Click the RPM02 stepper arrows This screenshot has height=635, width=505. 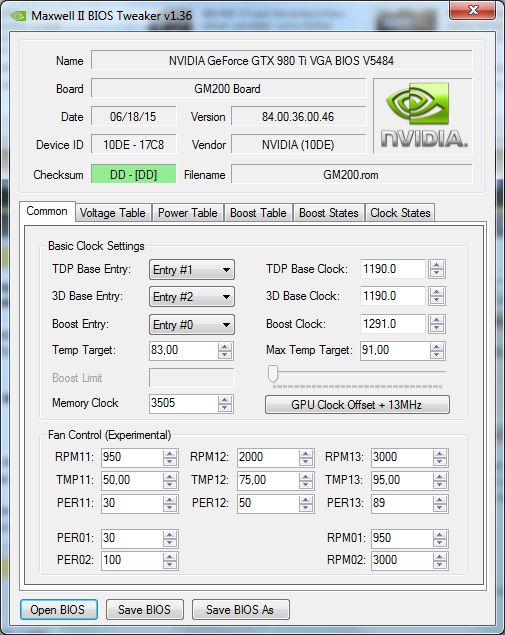(x=440, y=561)
